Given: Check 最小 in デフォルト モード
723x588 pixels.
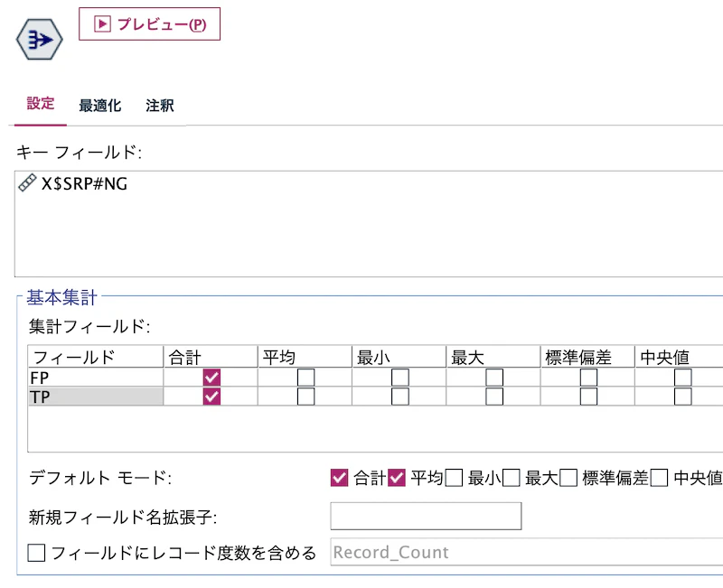Looking at the screenshot, I should click(455, 477).
